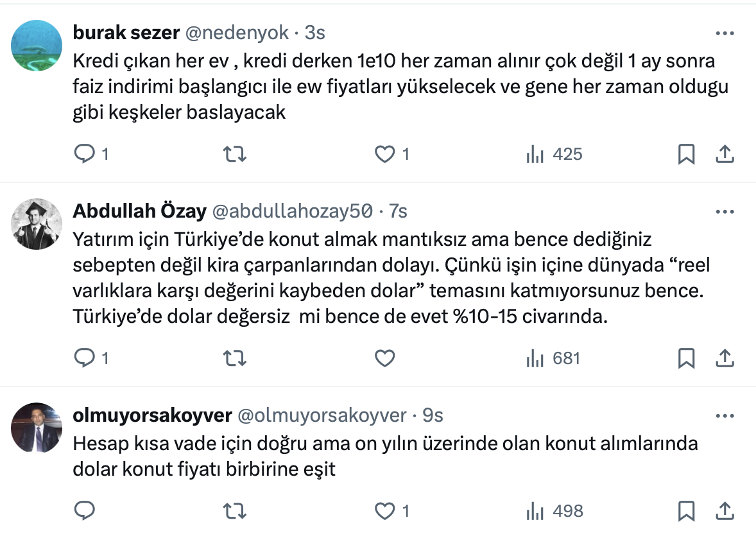Open more options for burak sezer's tweet
This screenshot has height=538, width=756.
tap(725, 33)
